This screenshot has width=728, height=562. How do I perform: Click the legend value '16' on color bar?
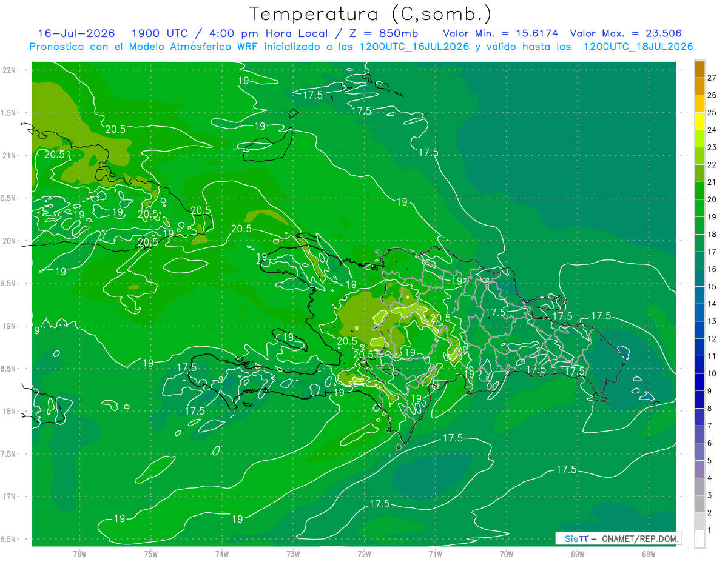coord(712,269)
